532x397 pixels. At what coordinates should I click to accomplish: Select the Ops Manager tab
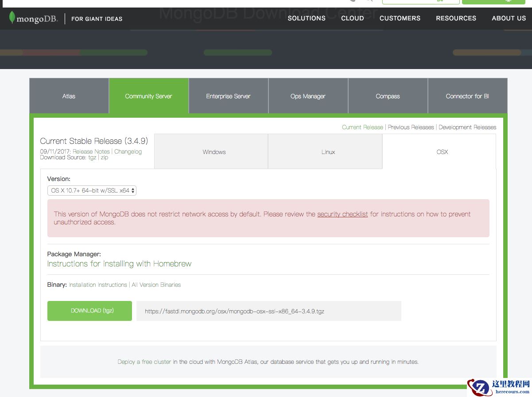tap(308, 96)
